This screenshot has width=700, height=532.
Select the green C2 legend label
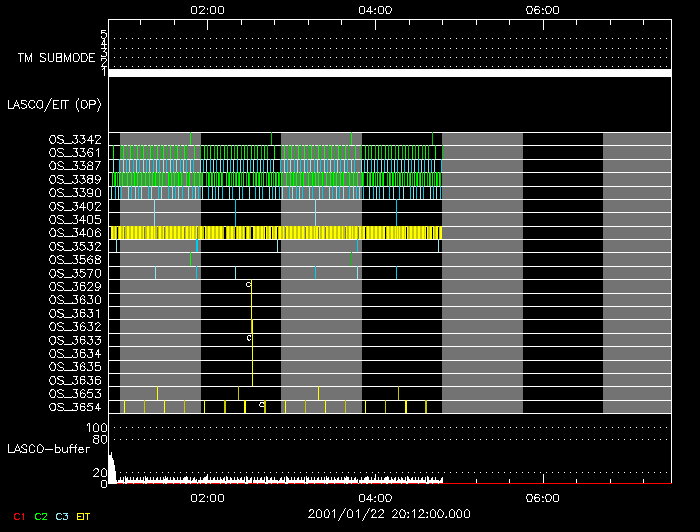41,516
